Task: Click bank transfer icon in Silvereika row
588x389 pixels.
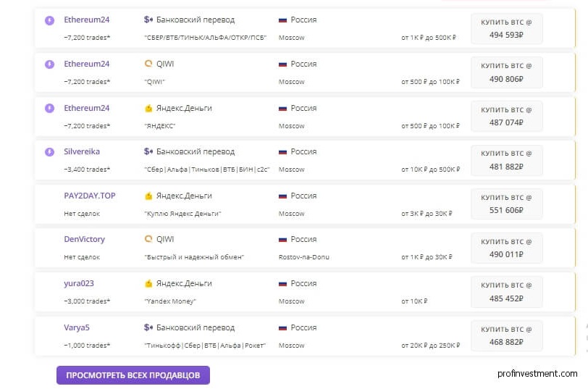Action: (148, 151)
